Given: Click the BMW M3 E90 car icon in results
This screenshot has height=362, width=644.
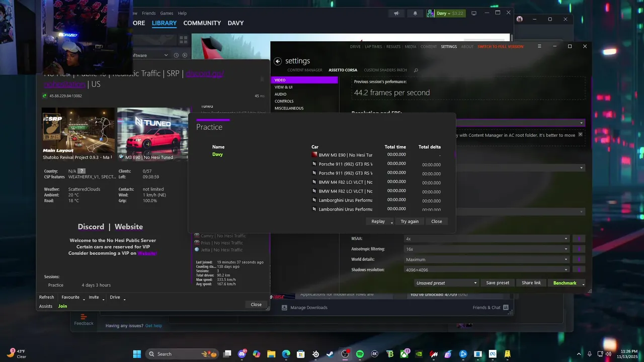Looking at the screenshot, I should tap(314, 155).
